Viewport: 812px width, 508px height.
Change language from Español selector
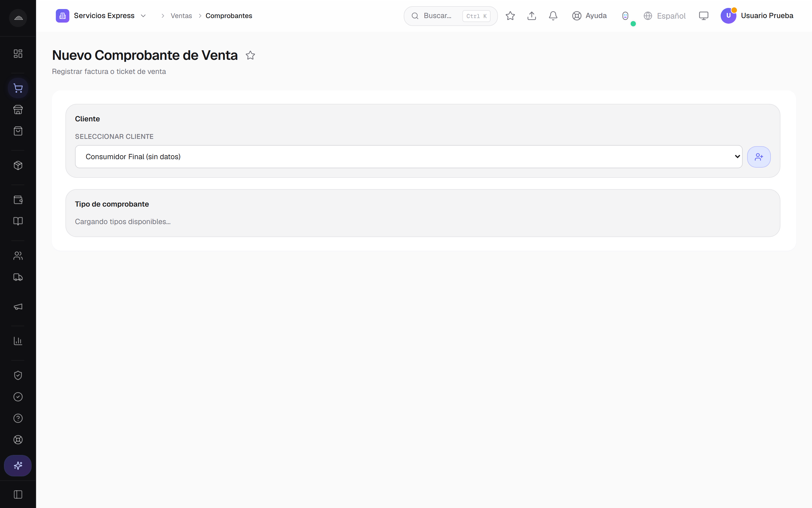click(x=665, y=16)
